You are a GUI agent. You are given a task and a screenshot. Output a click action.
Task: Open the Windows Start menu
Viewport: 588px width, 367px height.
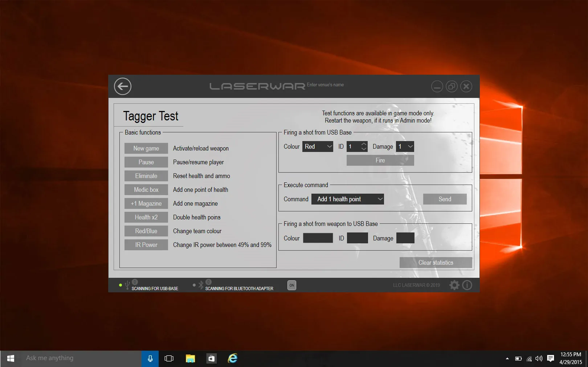tap(11, 358)
